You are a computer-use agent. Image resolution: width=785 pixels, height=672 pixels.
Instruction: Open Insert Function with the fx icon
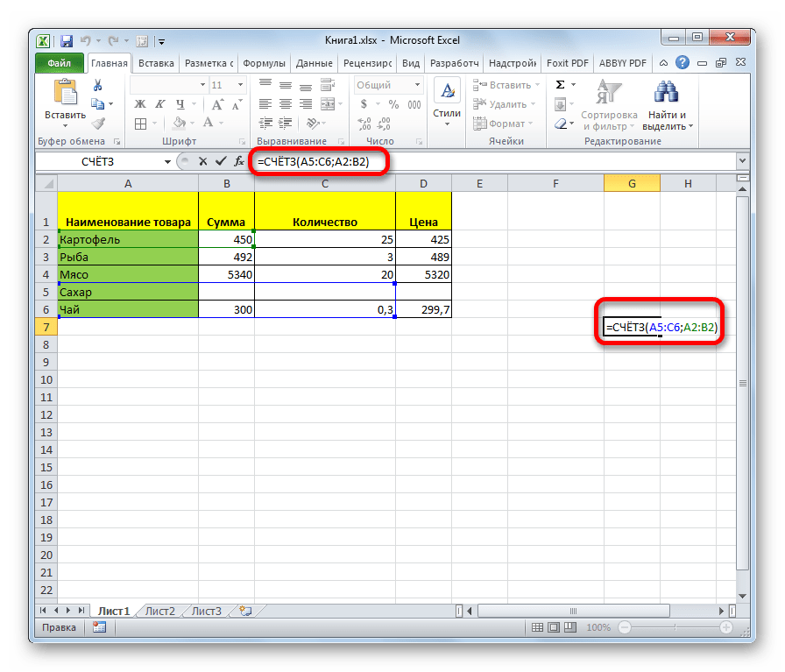point(238,161)
